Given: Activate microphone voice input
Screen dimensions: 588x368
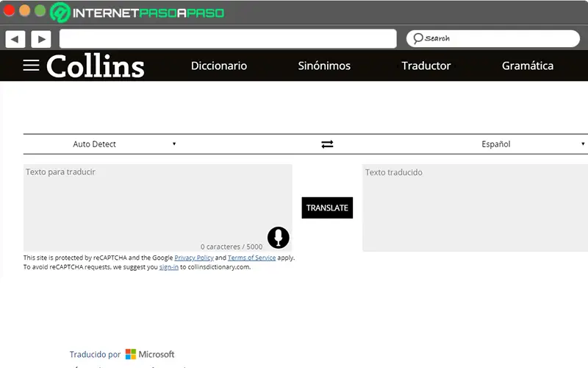Looking at the screenshot, I should pyautogui.click(x=279, y=237).
